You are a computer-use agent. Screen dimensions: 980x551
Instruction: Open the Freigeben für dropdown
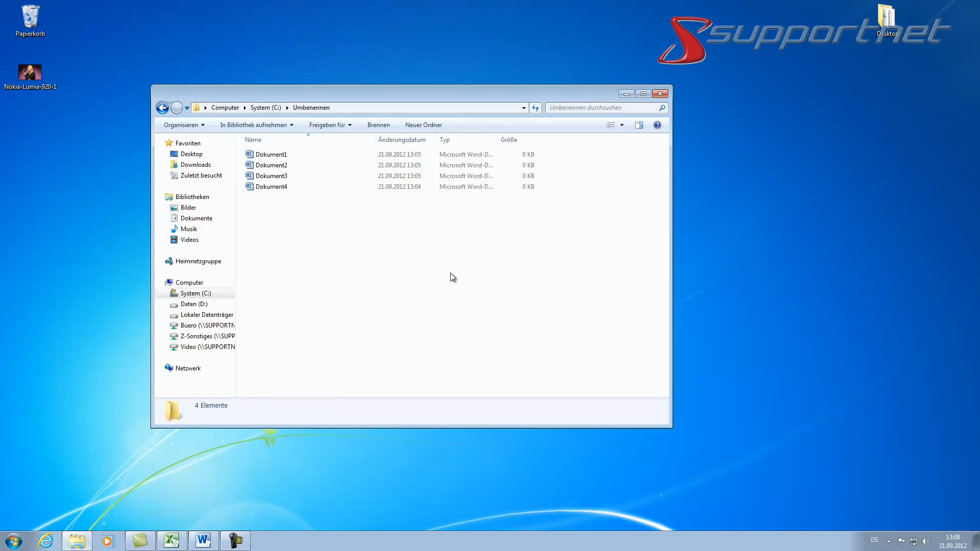(330, 125)
